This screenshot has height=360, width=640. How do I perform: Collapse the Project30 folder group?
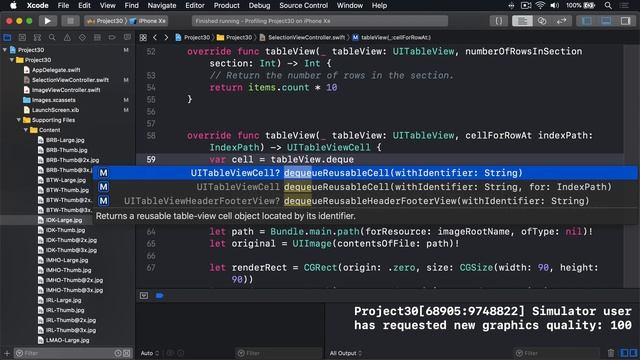tap(12, 60)
